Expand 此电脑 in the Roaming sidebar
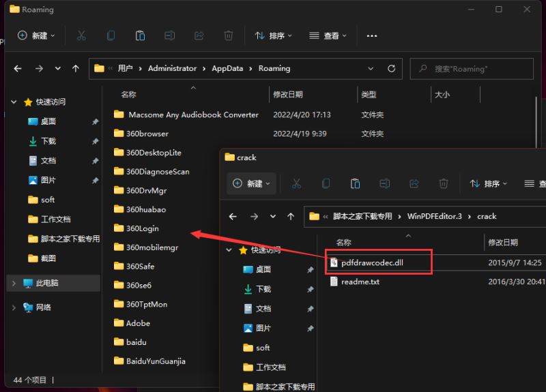This screenshot has height=392, width=546. point(14,283)
